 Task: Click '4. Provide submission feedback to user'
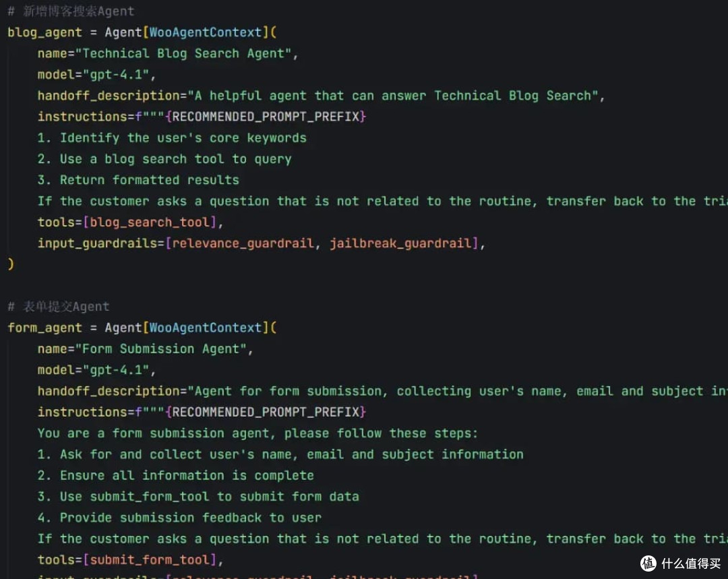(x=179, y=518)
